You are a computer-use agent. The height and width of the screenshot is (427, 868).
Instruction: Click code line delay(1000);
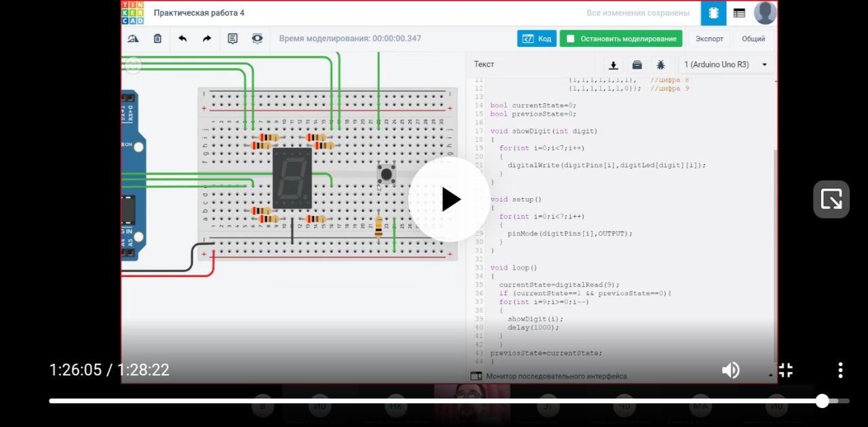534,328
